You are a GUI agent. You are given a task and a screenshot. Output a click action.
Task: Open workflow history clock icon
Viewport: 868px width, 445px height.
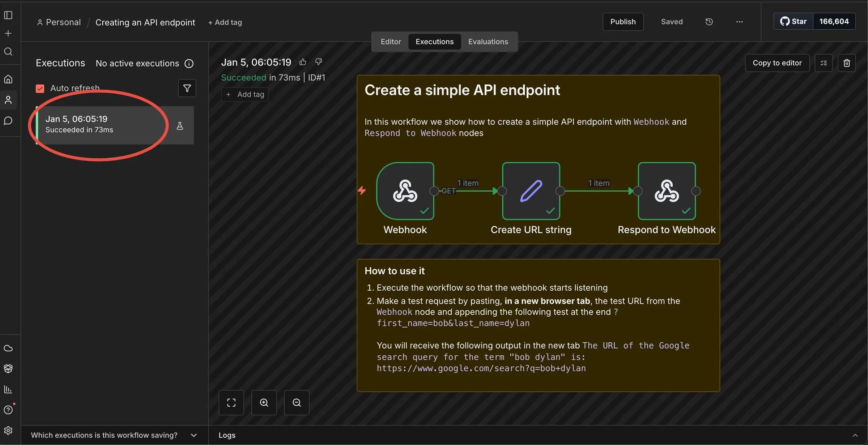pos(709,22)
